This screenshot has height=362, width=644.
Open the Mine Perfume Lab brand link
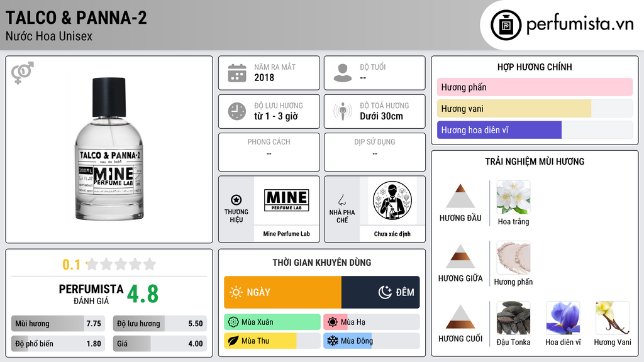coord(287,234)
